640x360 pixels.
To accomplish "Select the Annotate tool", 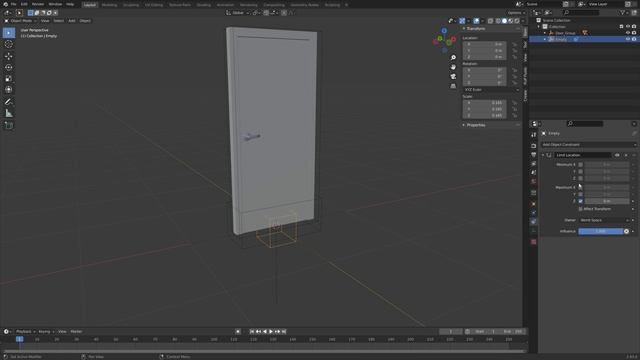I will tap(9, 102).
